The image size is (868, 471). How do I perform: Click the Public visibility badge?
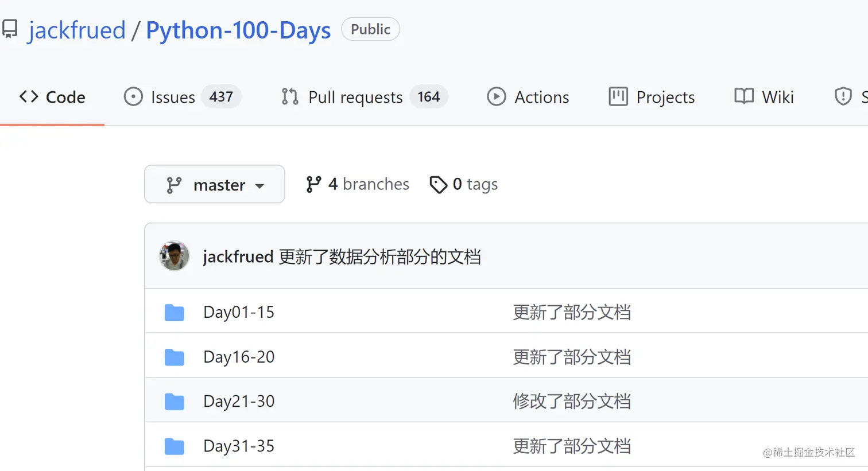(370, 29)
